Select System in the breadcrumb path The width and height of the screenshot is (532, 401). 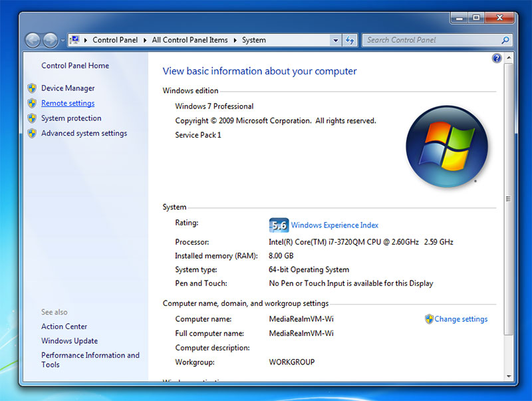pyautogui.click(x=254, y=40)
